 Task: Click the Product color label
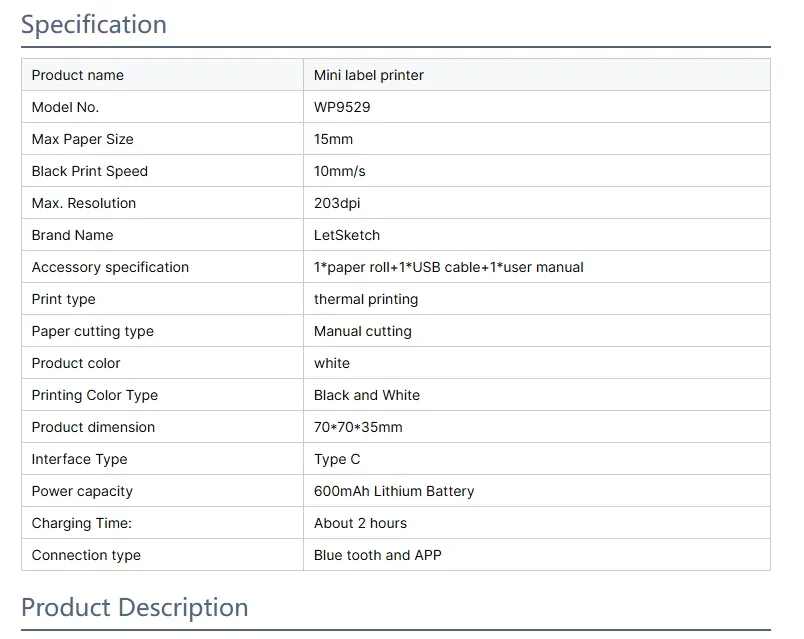pos(76,363)
